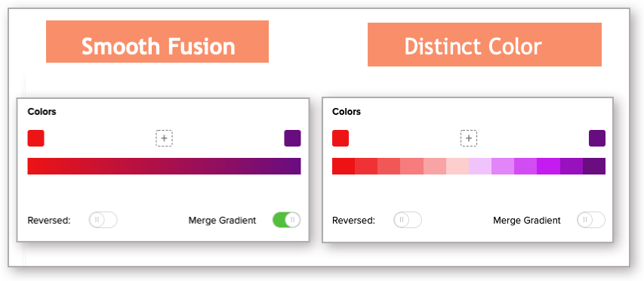This screenshot has width=644, height=281.
Task: Click the bright magenta block in the stepped gradient
Action: tap(548, 166)
